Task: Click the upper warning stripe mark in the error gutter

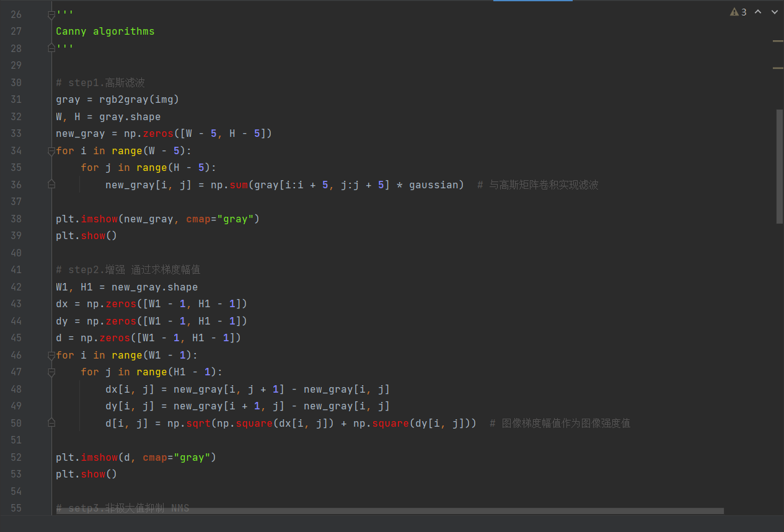Action: click(778, 41)
